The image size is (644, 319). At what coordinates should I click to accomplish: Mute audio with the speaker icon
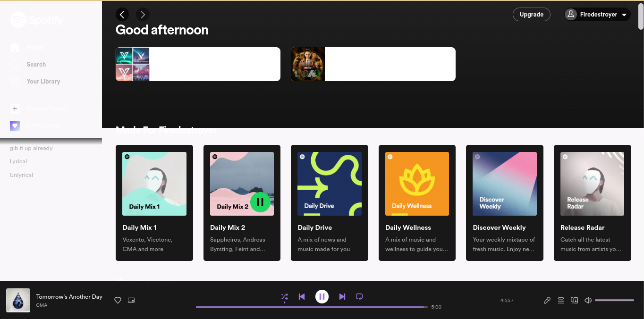588,300
